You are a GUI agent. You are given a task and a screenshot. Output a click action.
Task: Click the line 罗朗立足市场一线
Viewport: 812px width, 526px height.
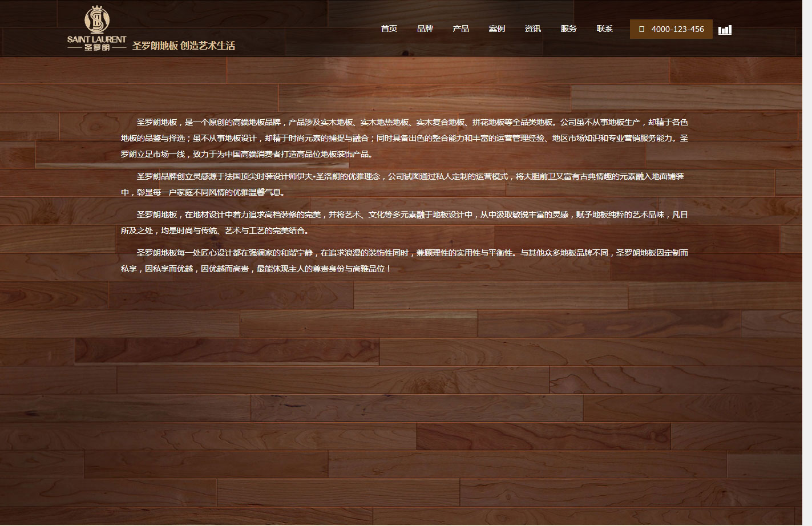(248, 154)
